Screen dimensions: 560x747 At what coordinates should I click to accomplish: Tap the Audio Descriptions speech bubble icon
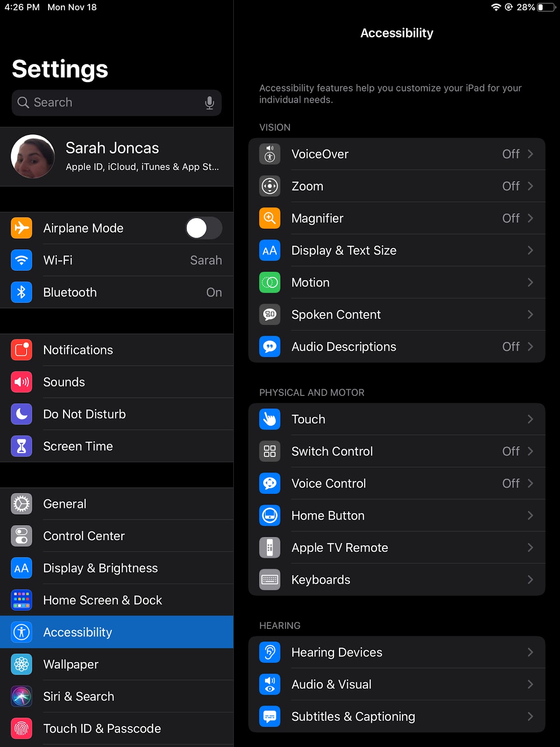[x=270, y=346]
